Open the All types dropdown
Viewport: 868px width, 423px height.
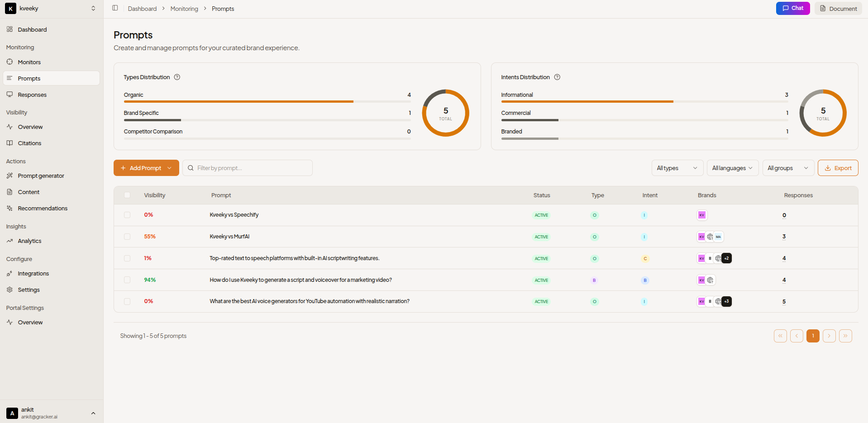(677, 168)
